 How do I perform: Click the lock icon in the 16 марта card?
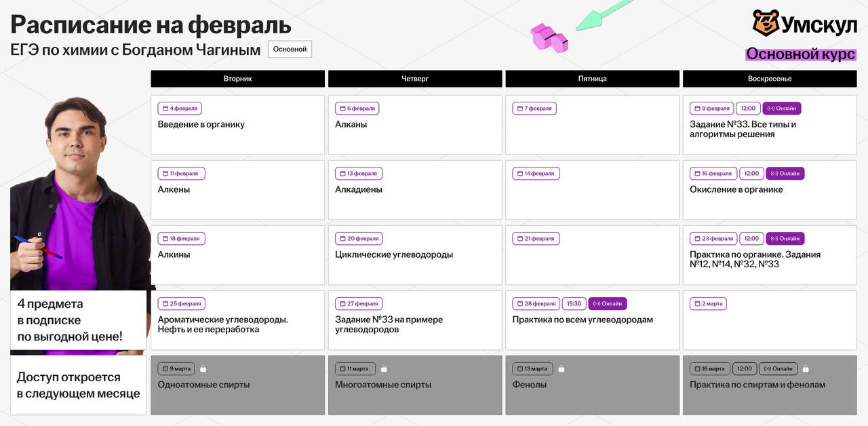806,369
